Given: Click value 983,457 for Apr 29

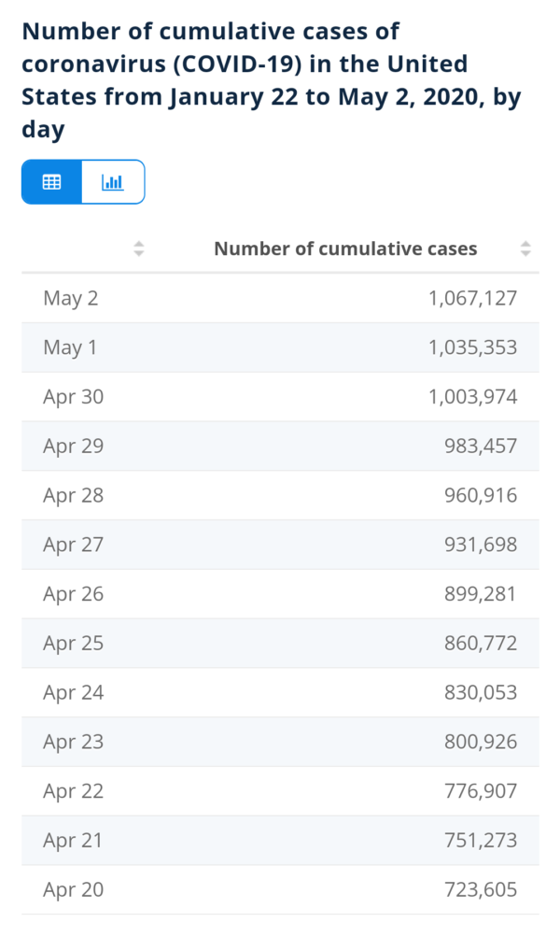Looking at the screenshot, I should 480,447.
